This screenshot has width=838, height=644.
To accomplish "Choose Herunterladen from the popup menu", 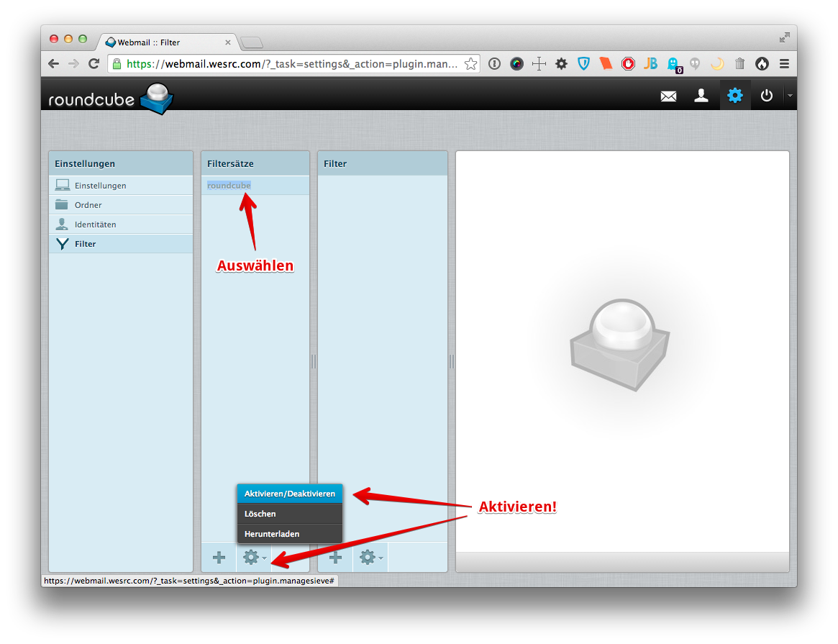I will 290,534.
